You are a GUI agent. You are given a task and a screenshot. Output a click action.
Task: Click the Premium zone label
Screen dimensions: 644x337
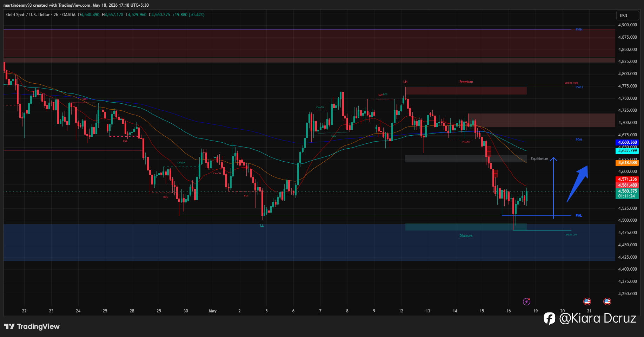[x=466, y=82]
